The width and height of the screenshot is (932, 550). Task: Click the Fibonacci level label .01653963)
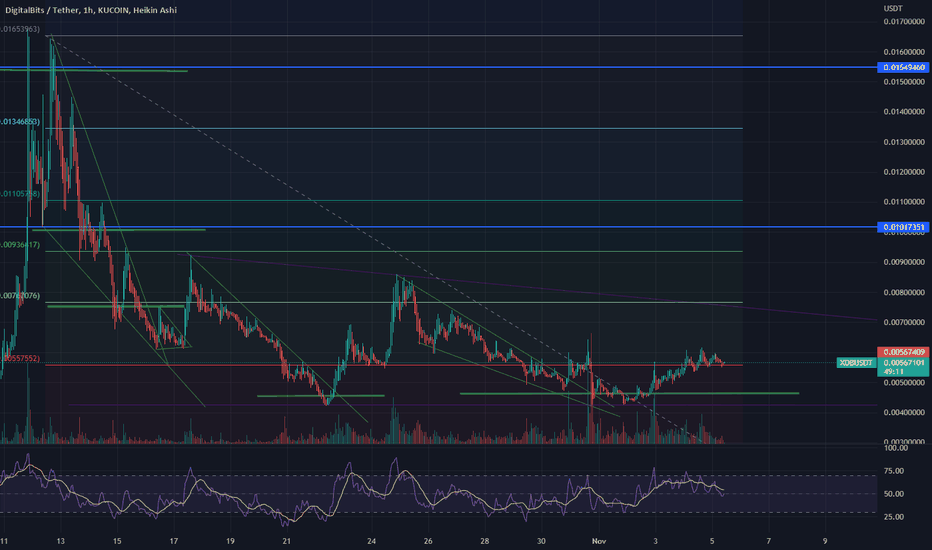click(x=20, y=29)
